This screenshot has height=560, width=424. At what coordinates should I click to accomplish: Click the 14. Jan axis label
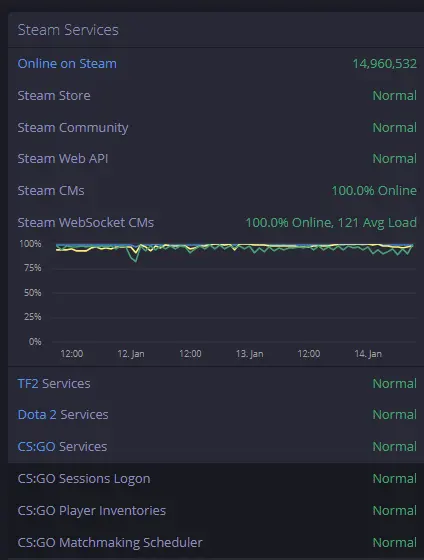point(368,354)
